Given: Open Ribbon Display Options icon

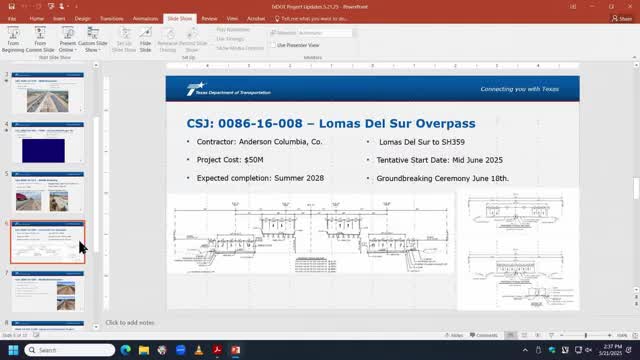Looking at the screenshot, I should click(x=573, y=7).
